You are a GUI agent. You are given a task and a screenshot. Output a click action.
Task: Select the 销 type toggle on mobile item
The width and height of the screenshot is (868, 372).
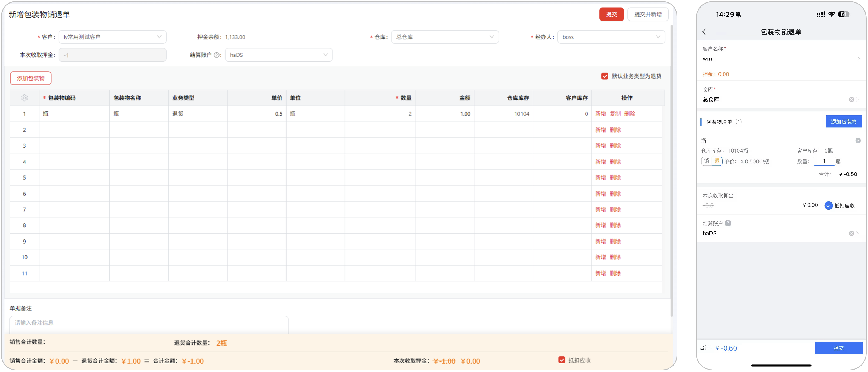706,161
